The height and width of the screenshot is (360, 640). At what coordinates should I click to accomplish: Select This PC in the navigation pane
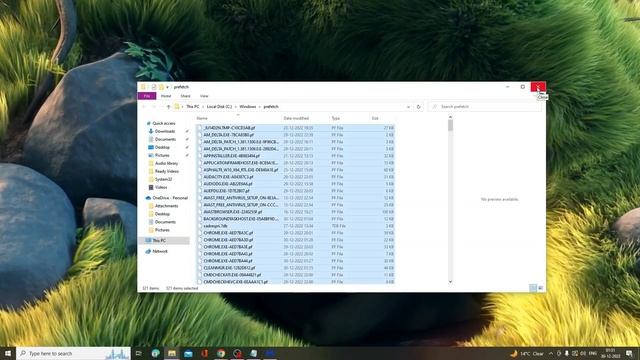coord(159,241)
